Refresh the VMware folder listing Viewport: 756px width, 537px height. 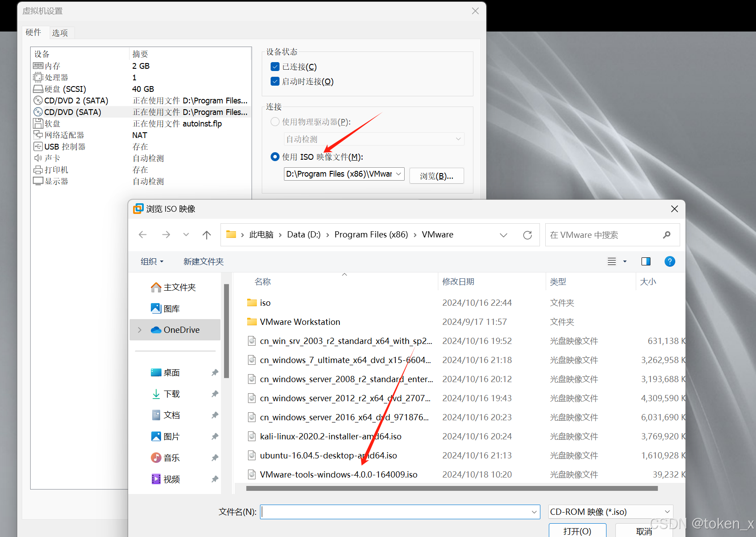(528, 235)
